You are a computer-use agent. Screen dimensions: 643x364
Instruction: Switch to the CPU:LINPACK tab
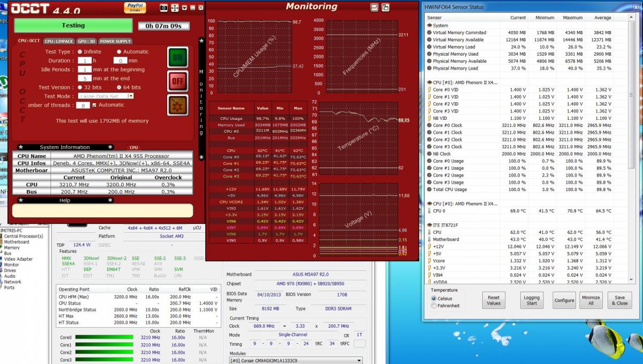coord(59,41)
